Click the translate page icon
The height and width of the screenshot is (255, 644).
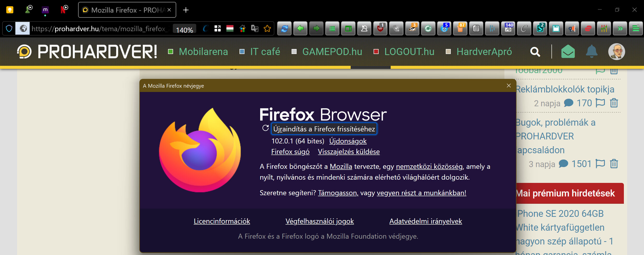click(255, 28)
